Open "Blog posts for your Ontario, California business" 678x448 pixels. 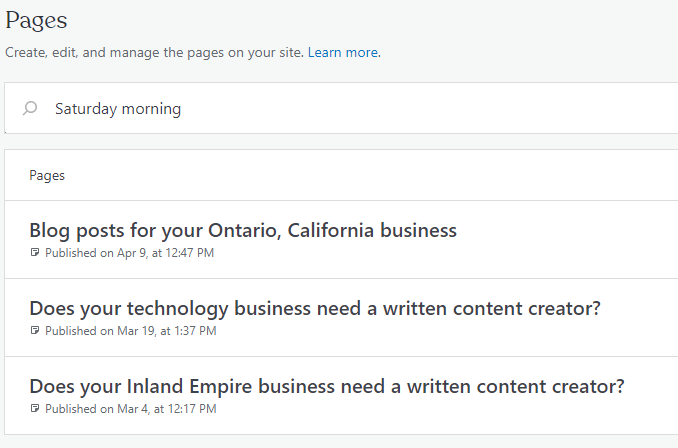point(243,230)
